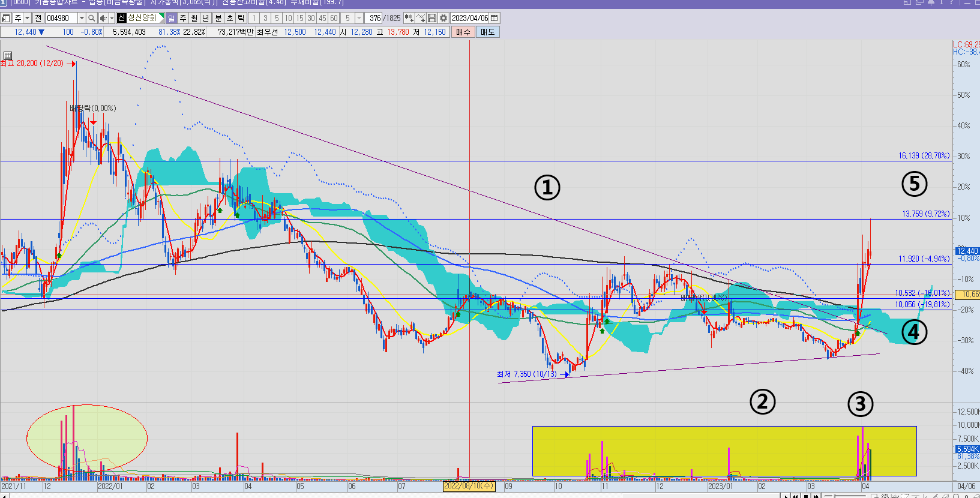Click the stock code input field 004980

[61, 18]
